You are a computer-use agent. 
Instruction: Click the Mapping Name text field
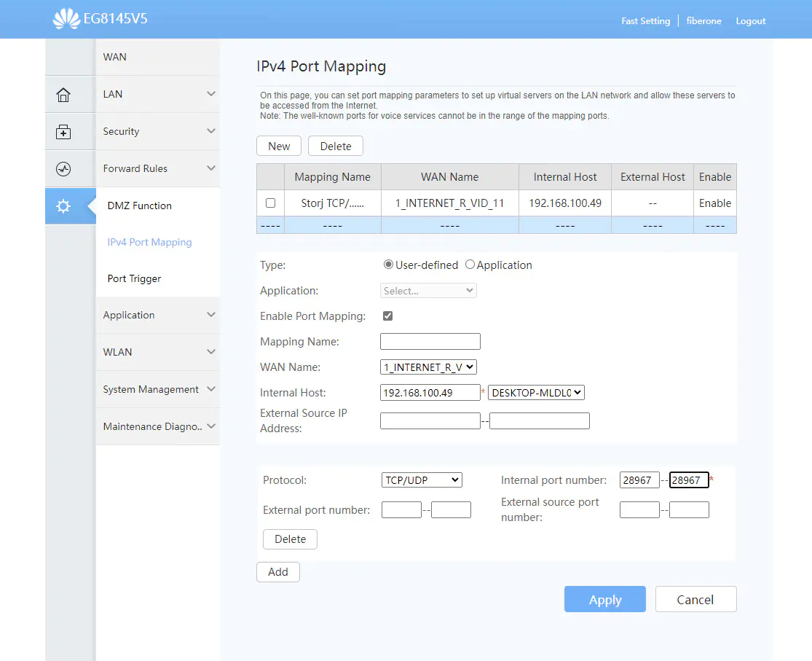tap(430, 342)
